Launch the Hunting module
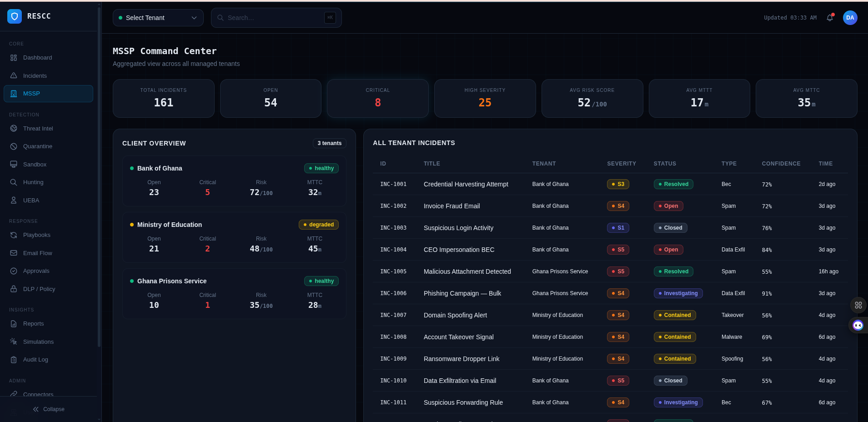Image resolution: width=868 pixels, height=422 pixels. (x=33, y=182)
